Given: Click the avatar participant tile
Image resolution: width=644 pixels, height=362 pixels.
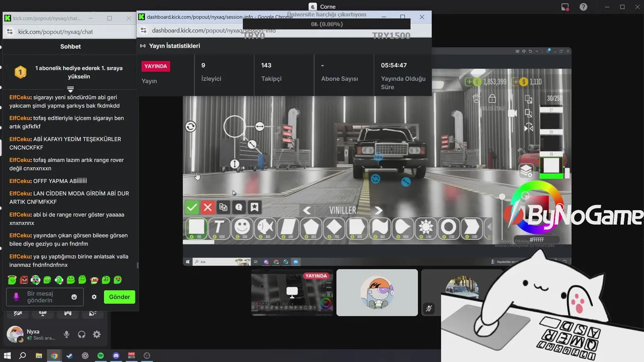Looking at the screenshot, I should tap(377, 293).
